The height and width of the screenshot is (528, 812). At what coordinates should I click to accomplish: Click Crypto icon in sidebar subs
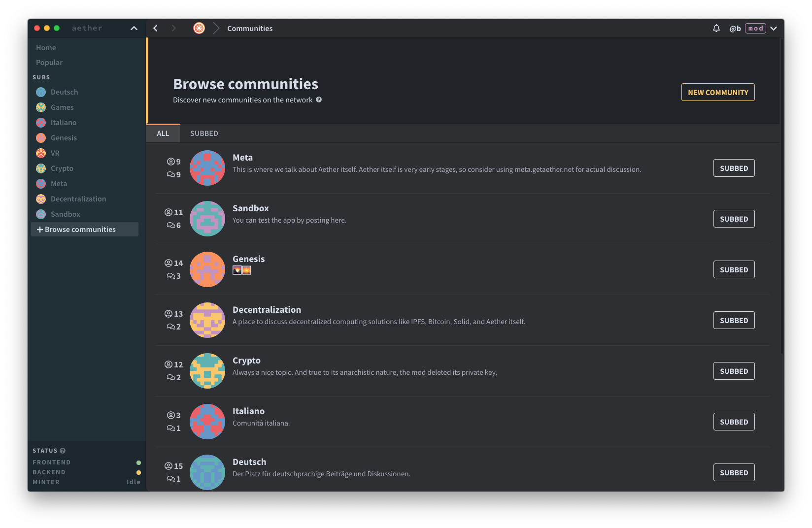[x=41, y=168]
